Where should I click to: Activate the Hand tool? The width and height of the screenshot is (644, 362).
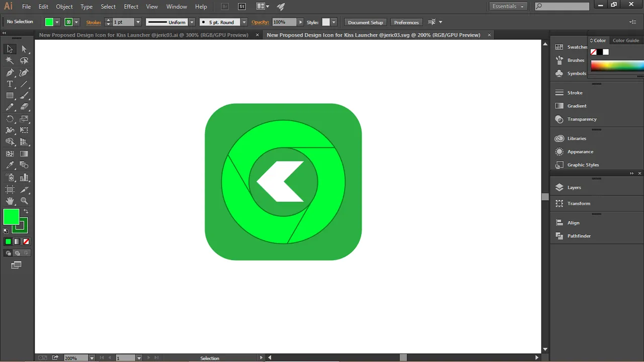(x=10, y=201)
